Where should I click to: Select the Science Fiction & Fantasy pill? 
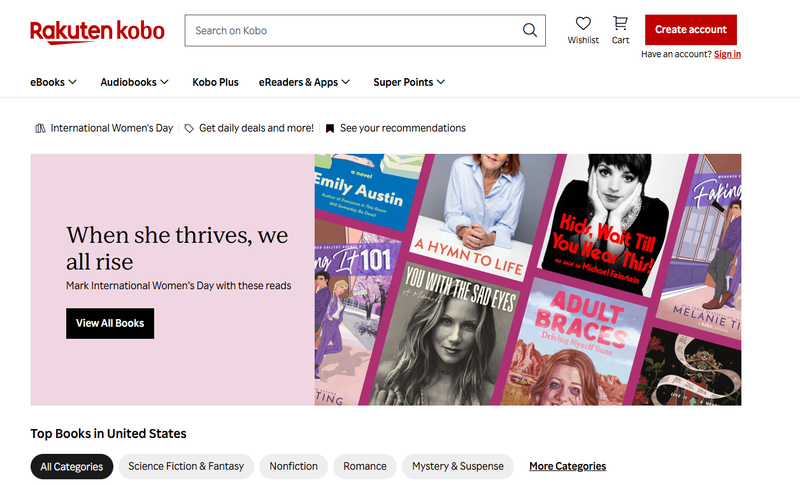point(186,467)
